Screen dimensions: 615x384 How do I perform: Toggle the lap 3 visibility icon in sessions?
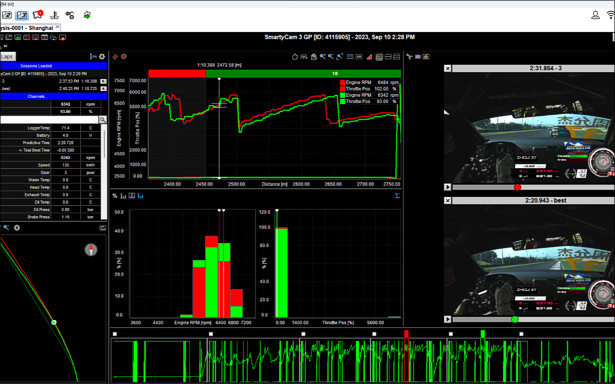pyautogui.click(x=103, y=81)
